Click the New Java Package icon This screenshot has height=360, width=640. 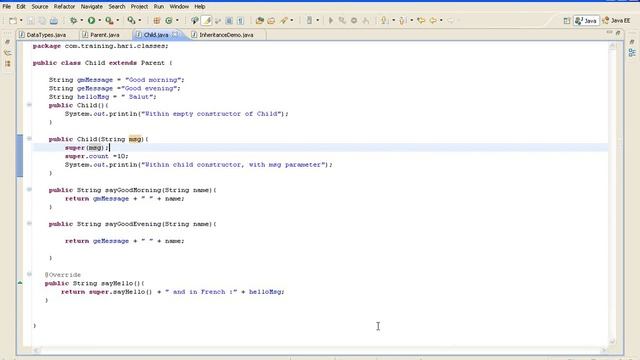point(157,20)
